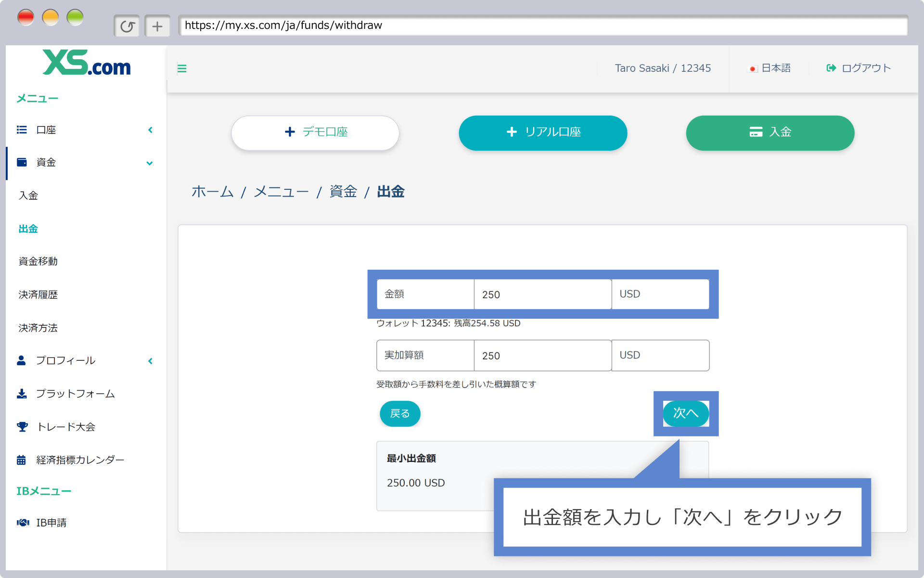Click the plus icon on リアル口座 button
This screenshot has width=924, height=578.
click(x=512, y=132)
